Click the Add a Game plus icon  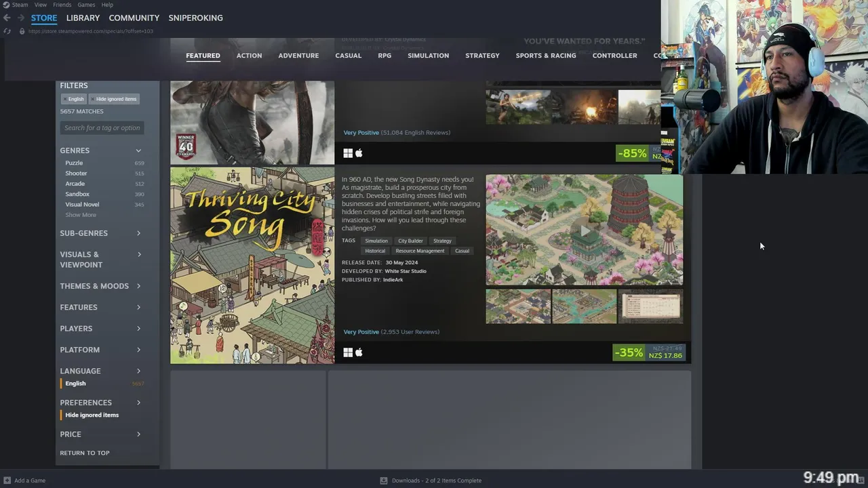point(7,481)
